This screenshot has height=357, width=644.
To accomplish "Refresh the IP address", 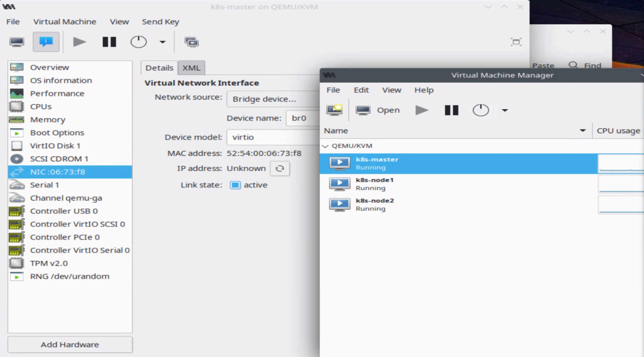I will (280, 168).
